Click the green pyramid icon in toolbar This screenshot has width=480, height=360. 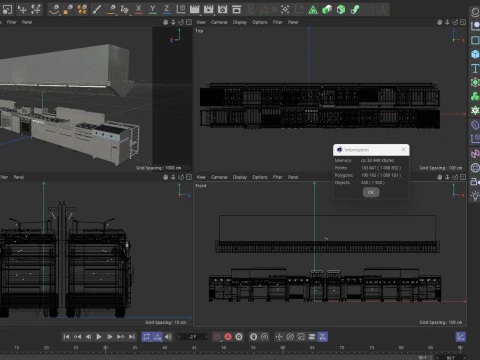(x=313, y=9)
